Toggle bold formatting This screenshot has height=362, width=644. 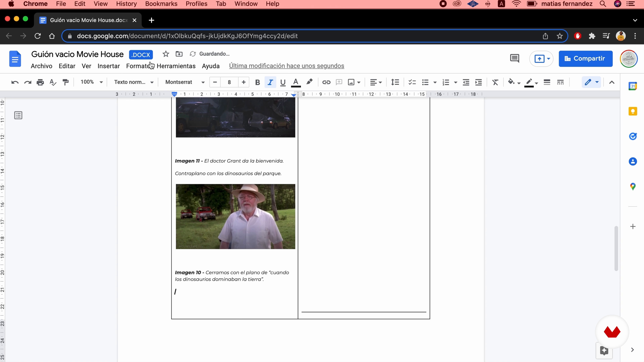coord(257,82)
